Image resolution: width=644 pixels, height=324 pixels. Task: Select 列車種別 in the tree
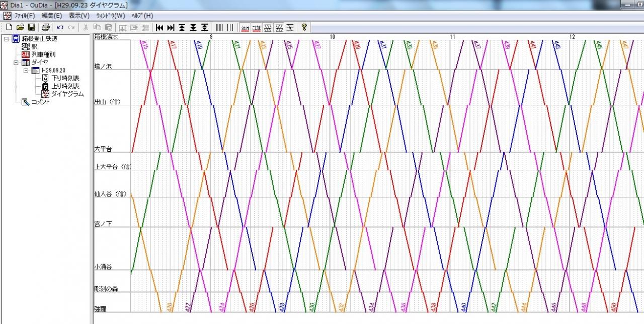point(43,54)
